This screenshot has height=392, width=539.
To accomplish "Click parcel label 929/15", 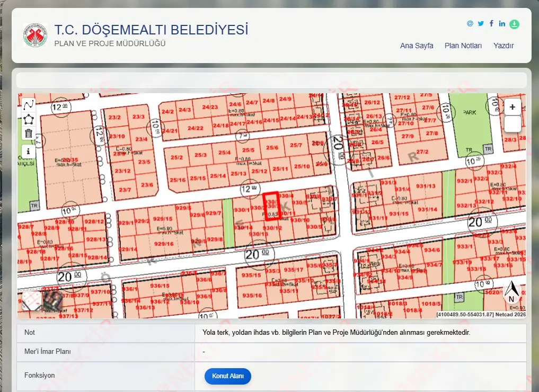I will point(163,219).
